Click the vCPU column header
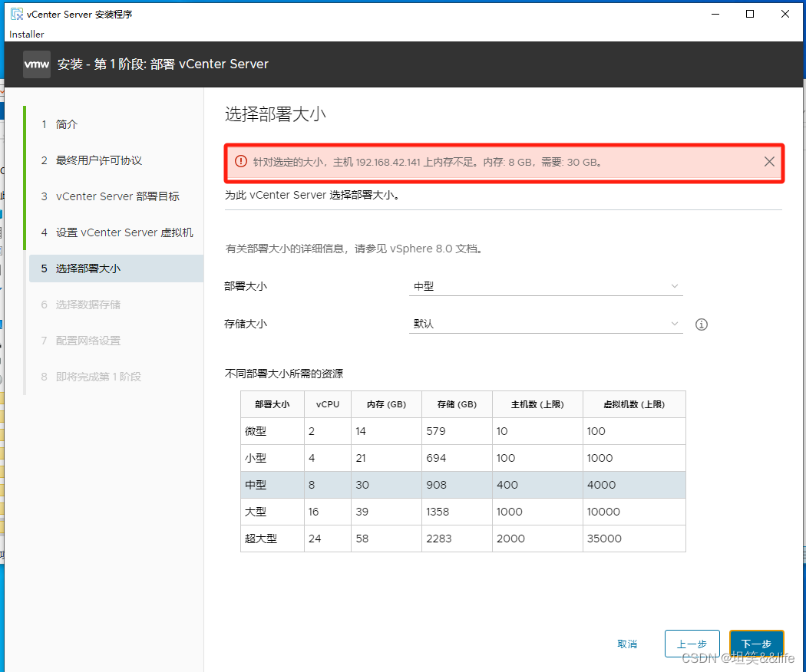The width and height of the screenshot is (806, 672). (328, 404)
